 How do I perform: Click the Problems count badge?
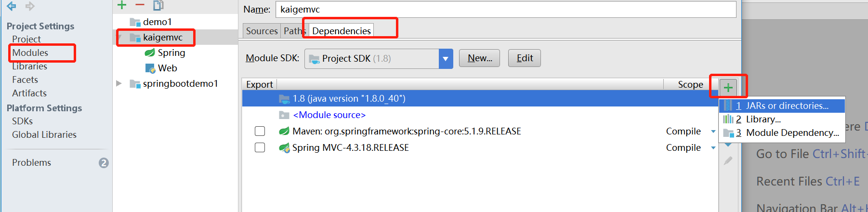[x=104, y=163]
